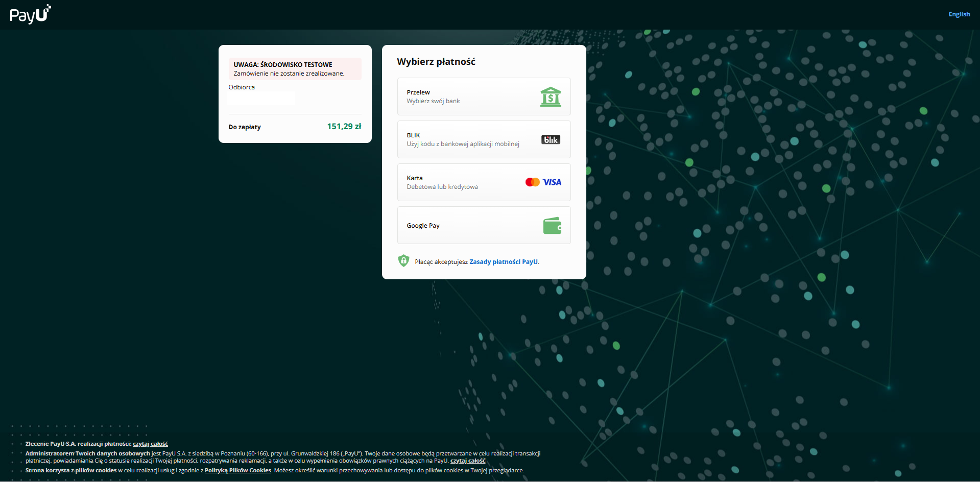
Task: Open Polityką Plików Cookies link
Action: (238, 471)
